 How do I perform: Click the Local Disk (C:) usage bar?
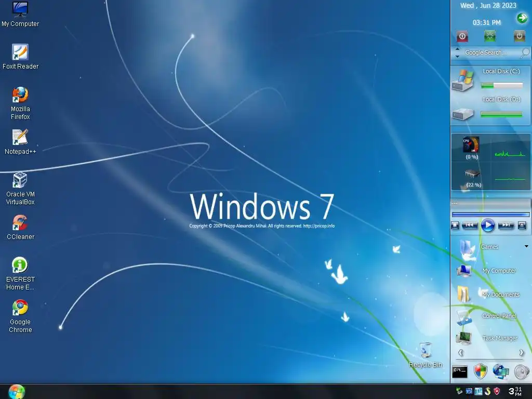coord(502,86)
